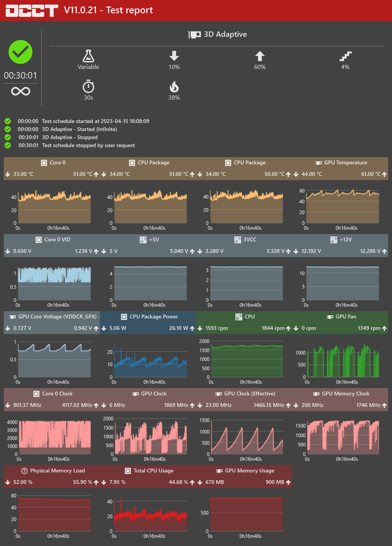Viewport: 392px width, 546px height.
Task: Click the max arrow beside 61.00 °C
Action: 384,174
